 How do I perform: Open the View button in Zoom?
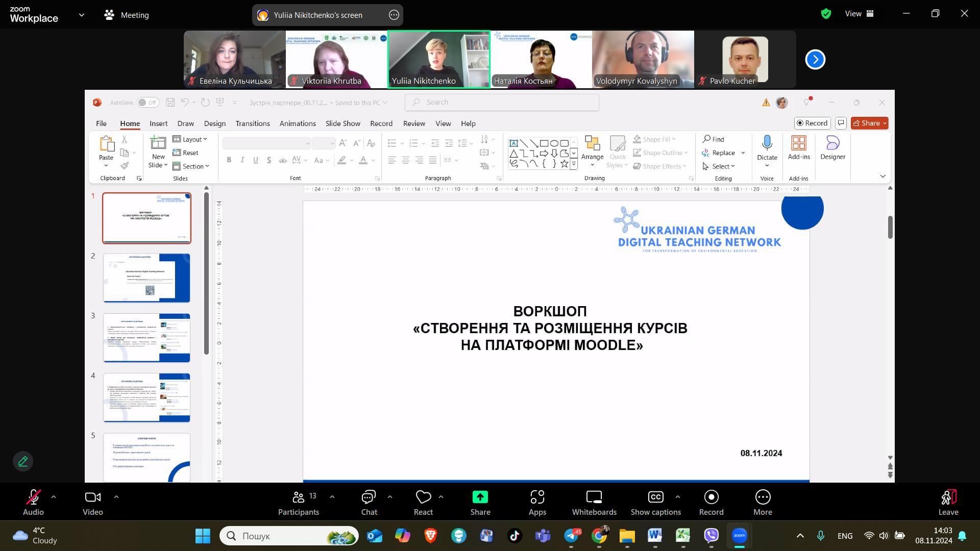(860, 14)
